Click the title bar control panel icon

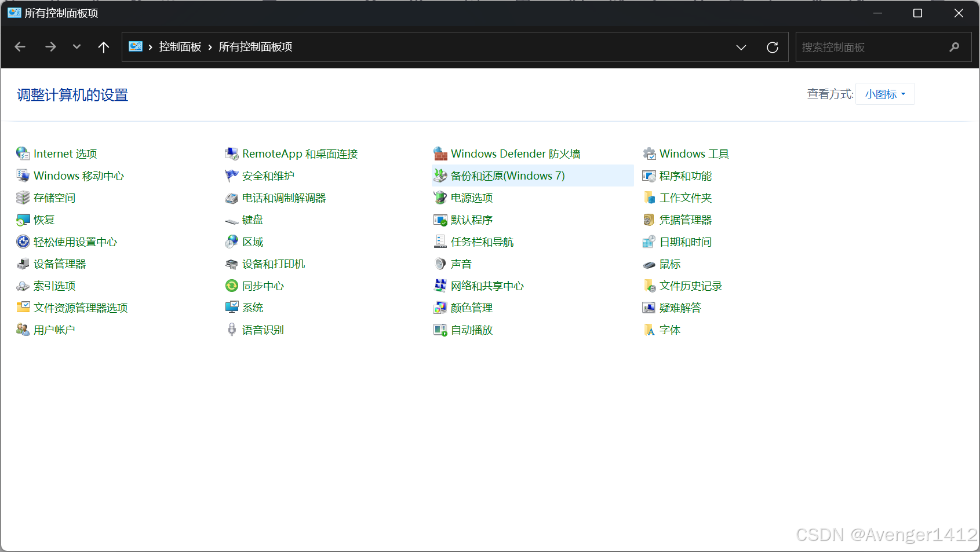coord(14,13)
